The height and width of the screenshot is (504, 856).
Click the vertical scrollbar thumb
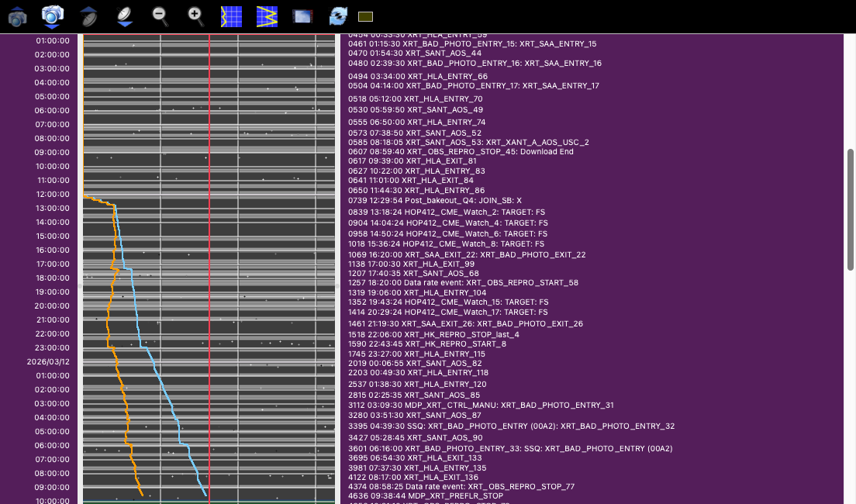click(x=850, y=209)
